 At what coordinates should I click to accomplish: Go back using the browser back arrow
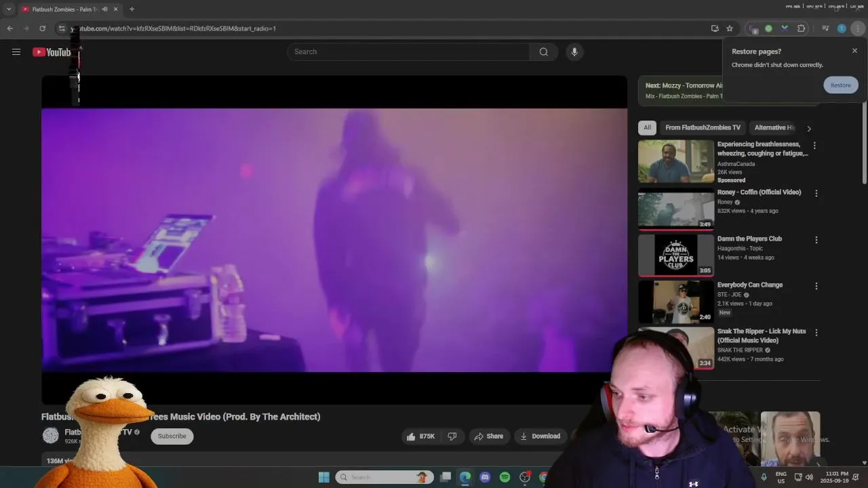click(x=9, y=28)
